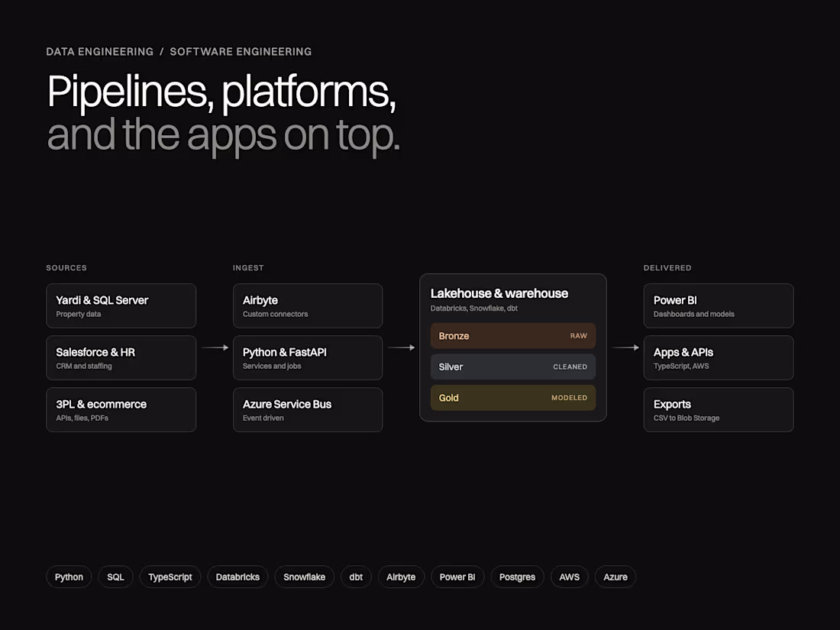Click the Azure tag pill
Screen dimensions: 840x630
click(x=615, y=577)
